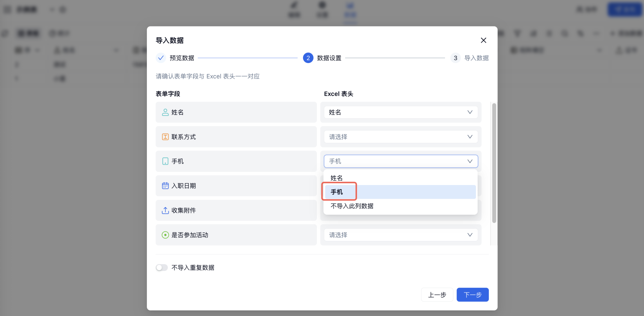
Task: Toggle the 不导入重复数据 switch
Action: pyautogui.click(x=162, y=267)
